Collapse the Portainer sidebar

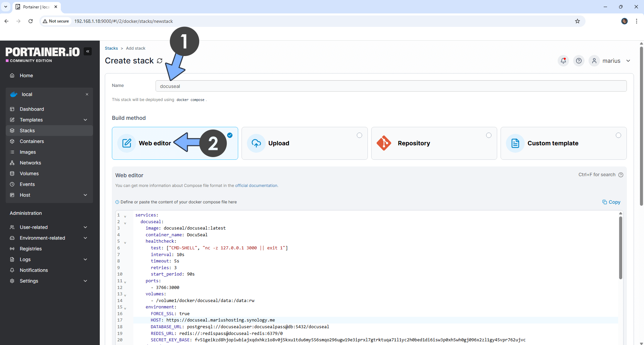(x=88, y=51)
